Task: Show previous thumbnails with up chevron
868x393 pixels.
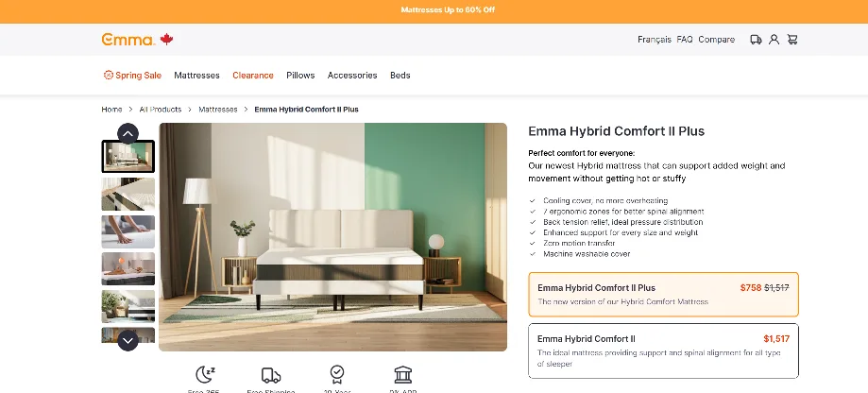Action: (128, 133)
